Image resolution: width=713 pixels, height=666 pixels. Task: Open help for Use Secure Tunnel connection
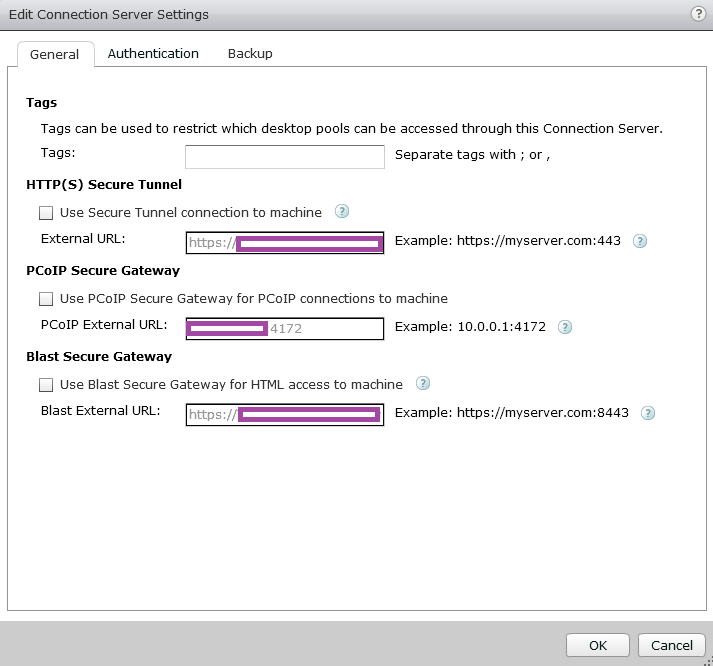[342, 211]
